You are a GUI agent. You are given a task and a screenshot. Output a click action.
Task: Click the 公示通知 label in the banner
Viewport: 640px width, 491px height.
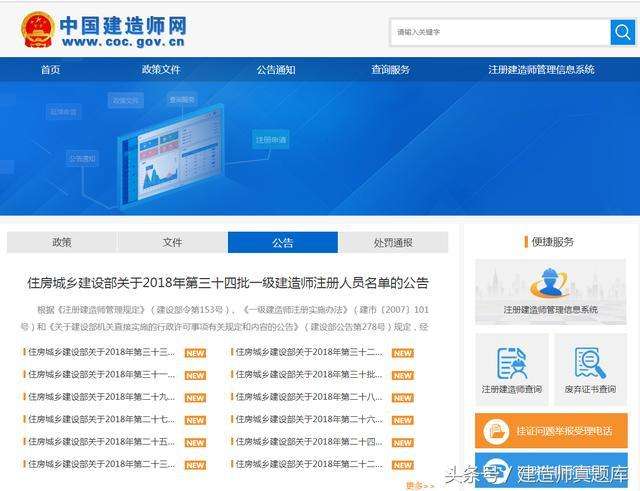[82, 158]
